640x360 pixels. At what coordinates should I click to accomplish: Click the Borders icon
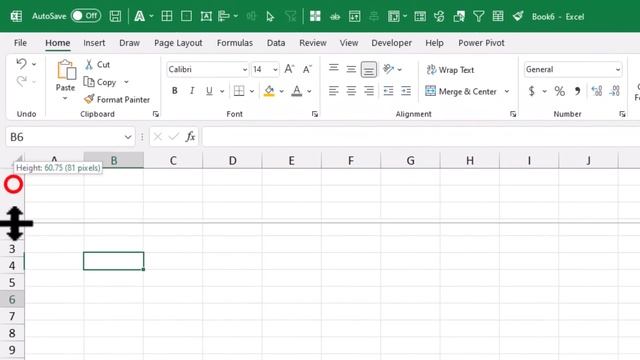tap(239, 91)
